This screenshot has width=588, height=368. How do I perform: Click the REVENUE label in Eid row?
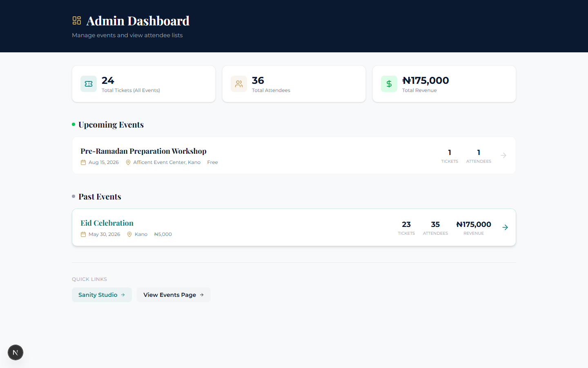(x=474, y=233)
